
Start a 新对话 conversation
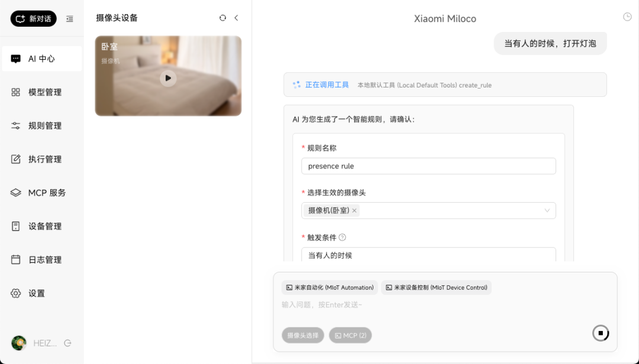[33, 18]
